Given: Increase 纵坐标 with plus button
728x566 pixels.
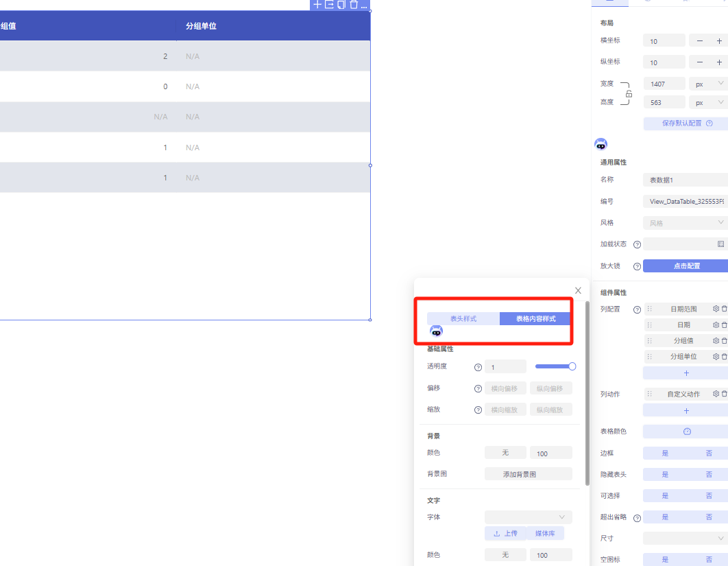Looking at the screenshot, I should click(718, 62).
